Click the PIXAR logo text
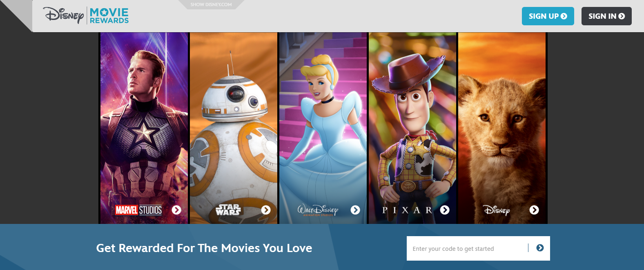The height and width of the screenshot is (270, 644). point(407,210)
